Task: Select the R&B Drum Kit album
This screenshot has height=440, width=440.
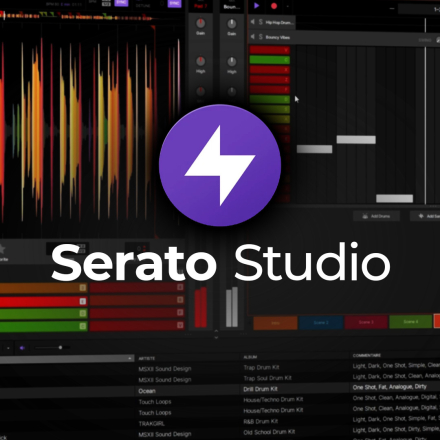Action: coord(261,421)
